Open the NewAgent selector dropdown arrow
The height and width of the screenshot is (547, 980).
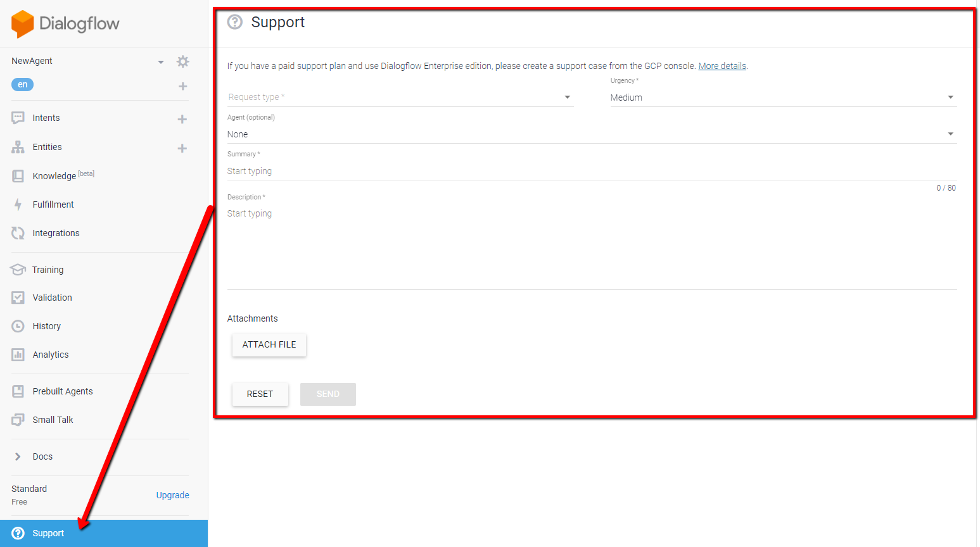pos(161,62)
